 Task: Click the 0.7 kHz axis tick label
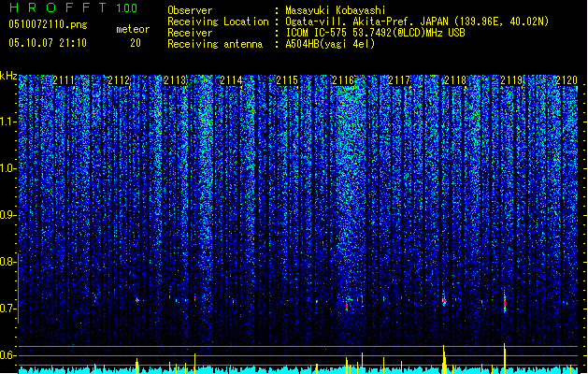pos(8,309)
